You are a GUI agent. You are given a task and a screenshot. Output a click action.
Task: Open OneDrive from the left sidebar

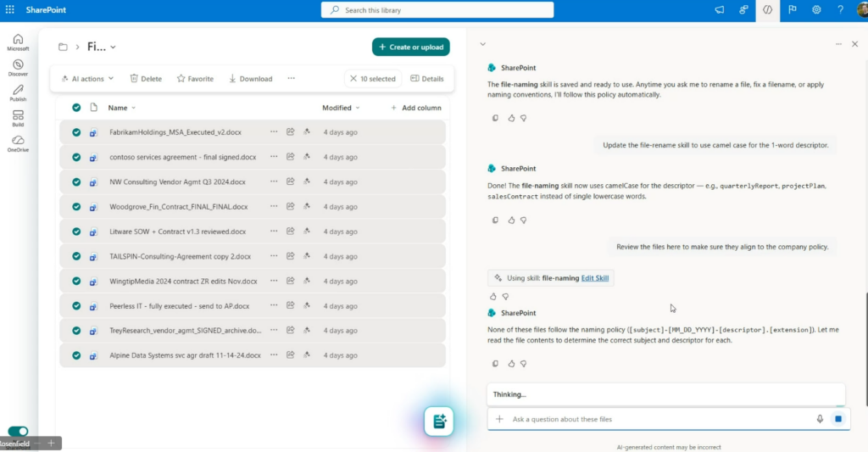tap(18, 142)
